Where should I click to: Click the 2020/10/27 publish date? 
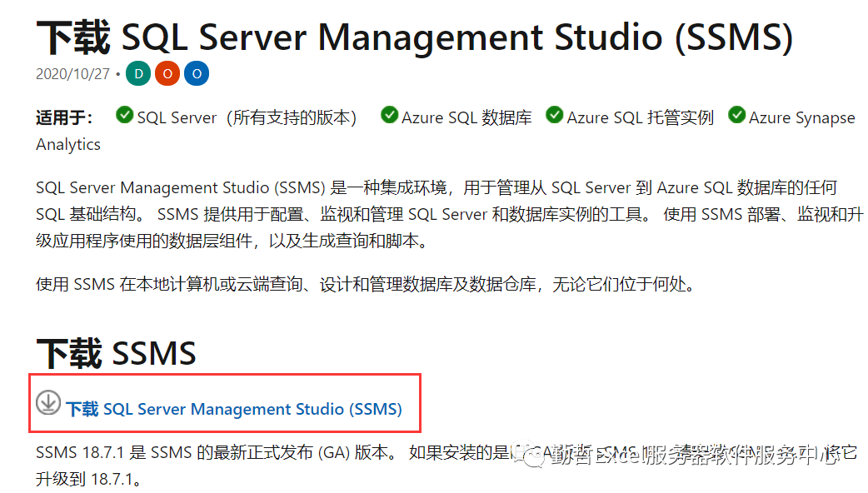coord(72,74)
